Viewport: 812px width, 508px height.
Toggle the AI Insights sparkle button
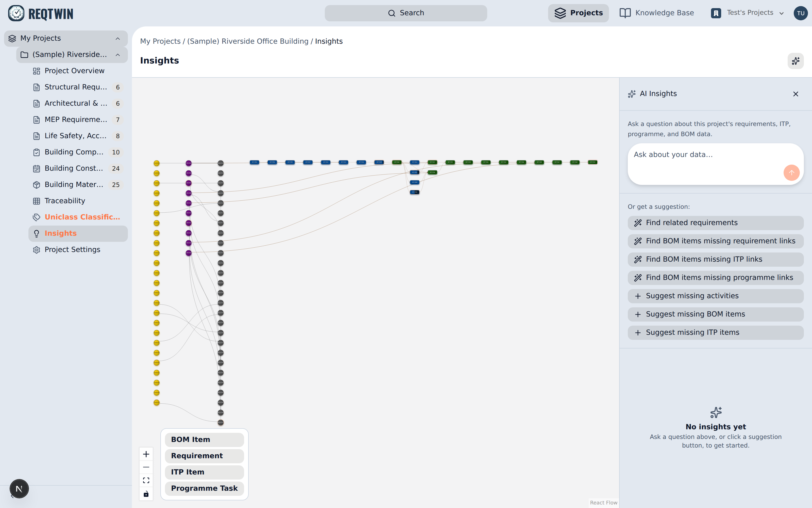tap(795, 61)
